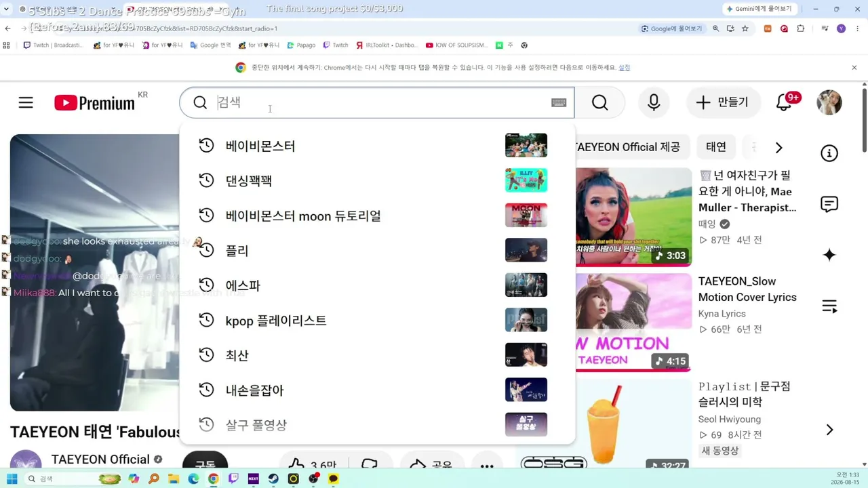Screen dimensions: 868x488
Task: Open the Twitch Broadcasting bookmark
Action: pyautogui.click(x=54, y=45)
